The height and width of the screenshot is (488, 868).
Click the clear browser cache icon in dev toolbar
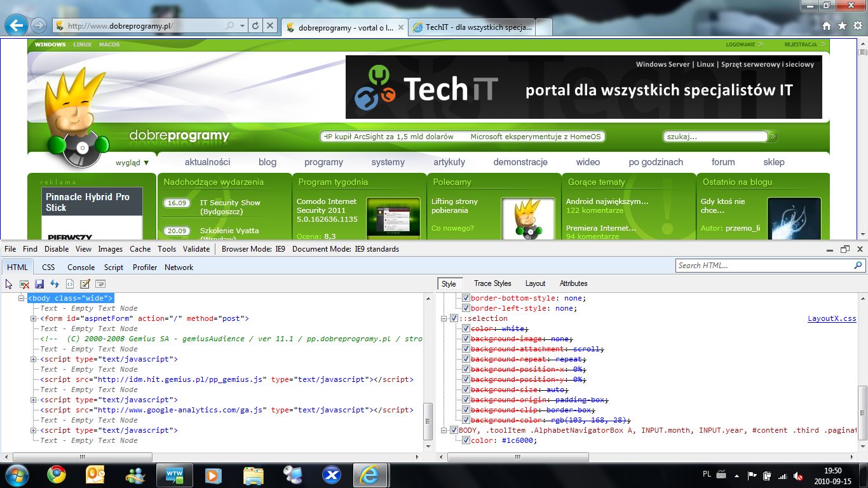tap(24, 284)
